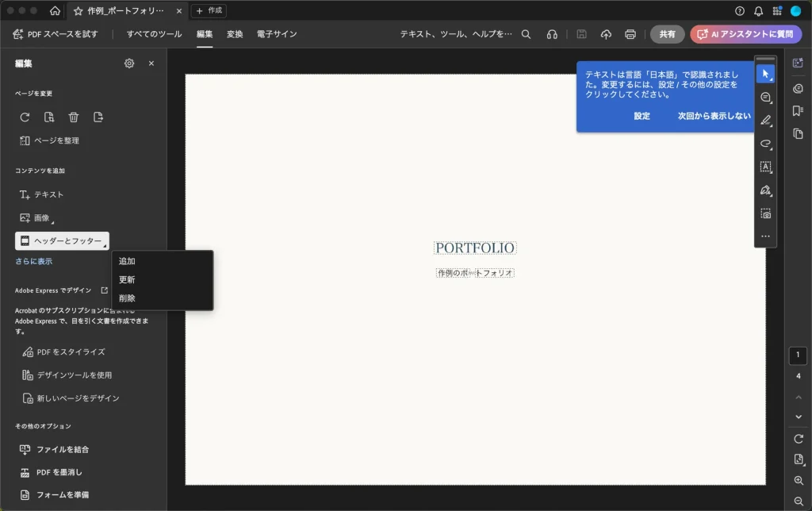Open the apps grid icon
Screen dimensions: 812x511
[777, 11]
